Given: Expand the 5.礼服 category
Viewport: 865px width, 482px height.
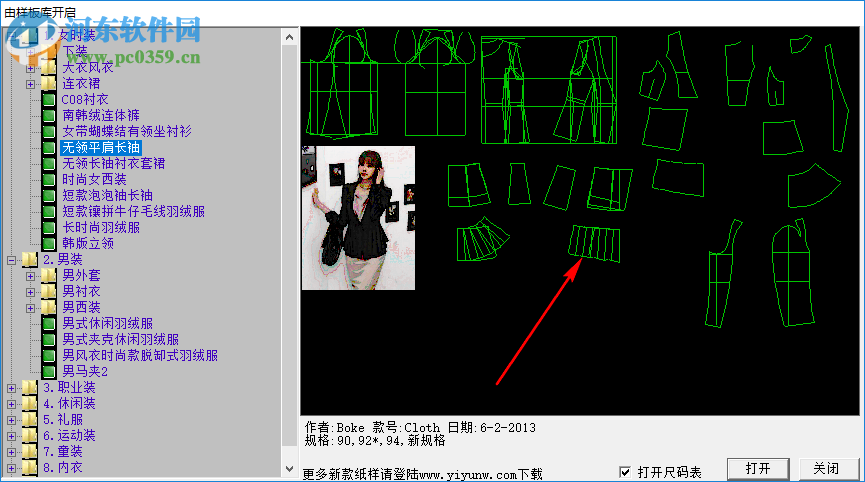Looking at the screenshot, I should click(x=11, y=420).
